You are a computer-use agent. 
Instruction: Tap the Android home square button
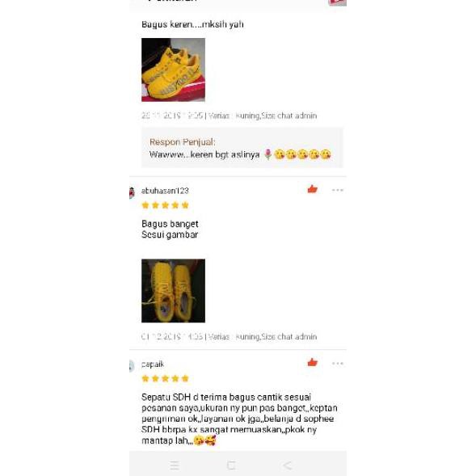coord(231,465)
